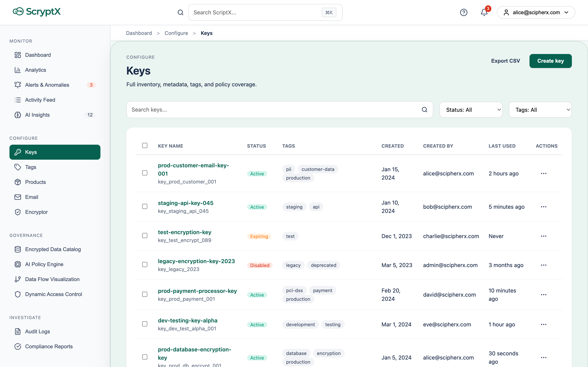Screen dimensions: 588x367
Task: Click the Alerts & Anomalies bell icon
Action: tap(18, 85)
